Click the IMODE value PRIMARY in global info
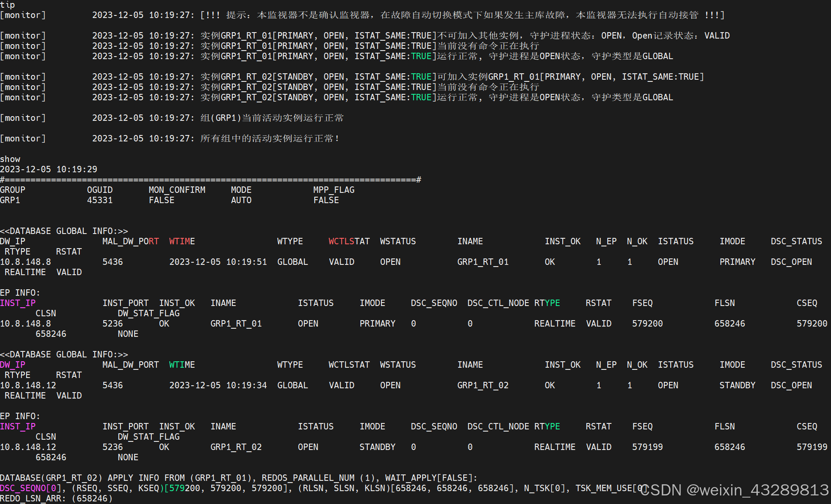Screen dimensions: 831x504 (738, 262)
